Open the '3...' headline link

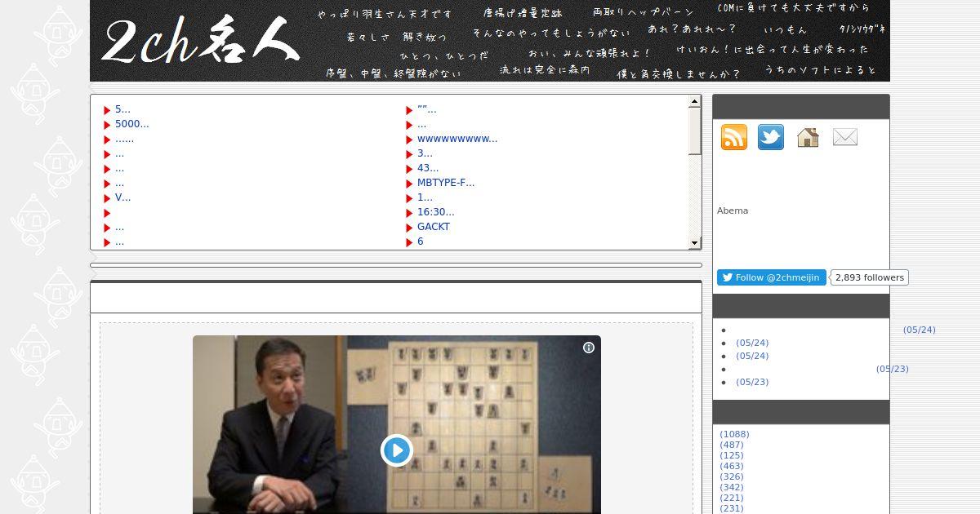[x=425, y=153]
